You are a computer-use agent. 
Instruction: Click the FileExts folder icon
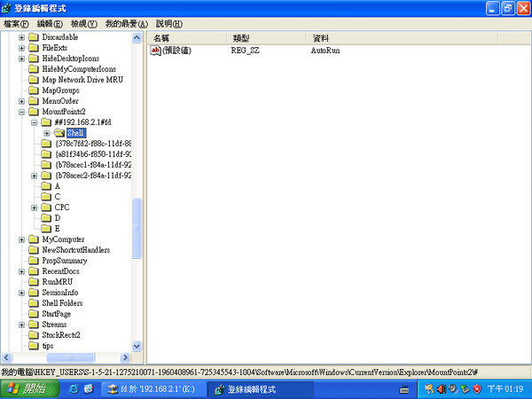click(34, 48)
